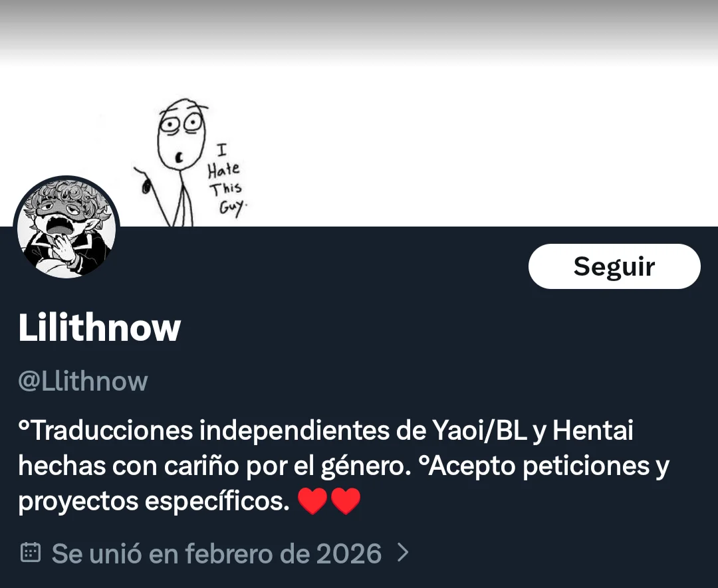Click the word 'Hentai' in the bio
This screenshot has height=588, width=718.
click(x=593, y=430)
